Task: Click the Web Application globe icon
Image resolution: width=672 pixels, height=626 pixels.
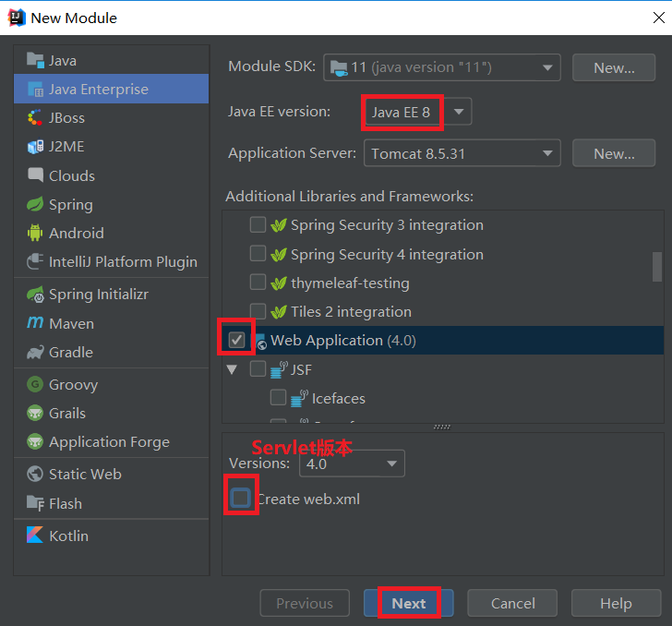Action: (x=261, y=342)
